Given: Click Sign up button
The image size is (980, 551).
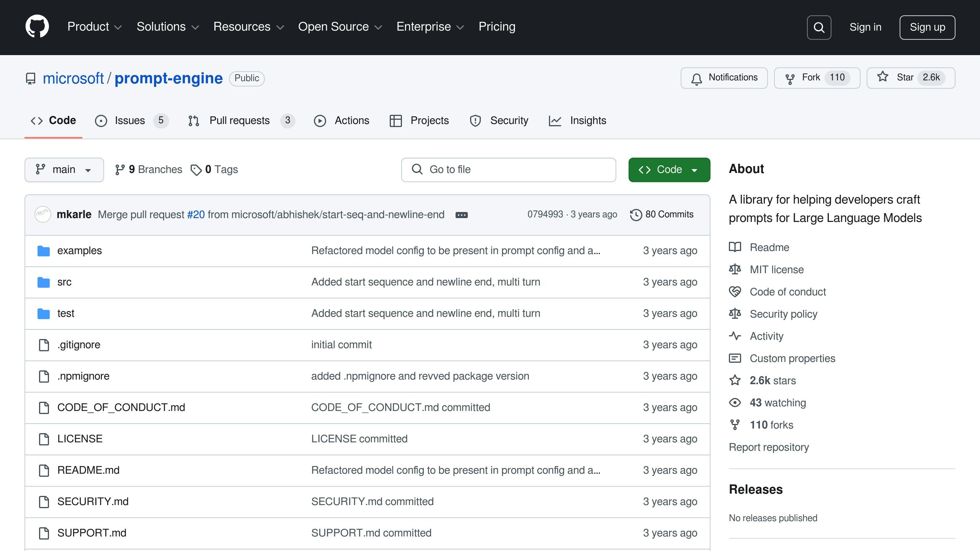Looking at the screenshot, I should [x=928, y=27].
